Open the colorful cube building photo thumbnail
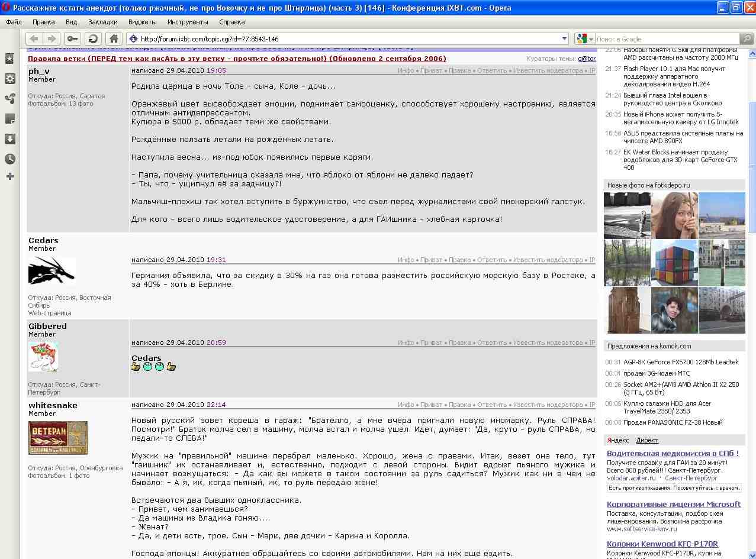This screenshot has height=559, width=756. coord(674,263)
